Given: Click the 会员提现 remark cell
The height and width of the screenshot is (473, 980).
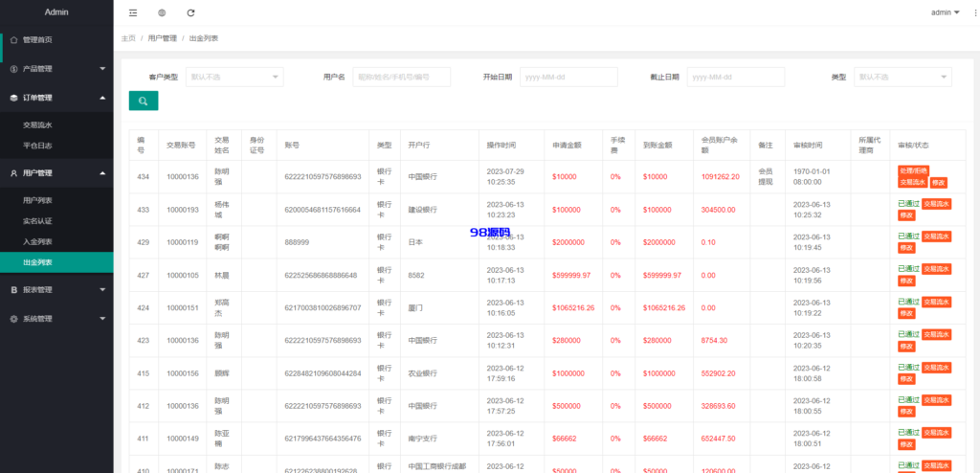Looking at the screenshot, I should coord(766,176).
